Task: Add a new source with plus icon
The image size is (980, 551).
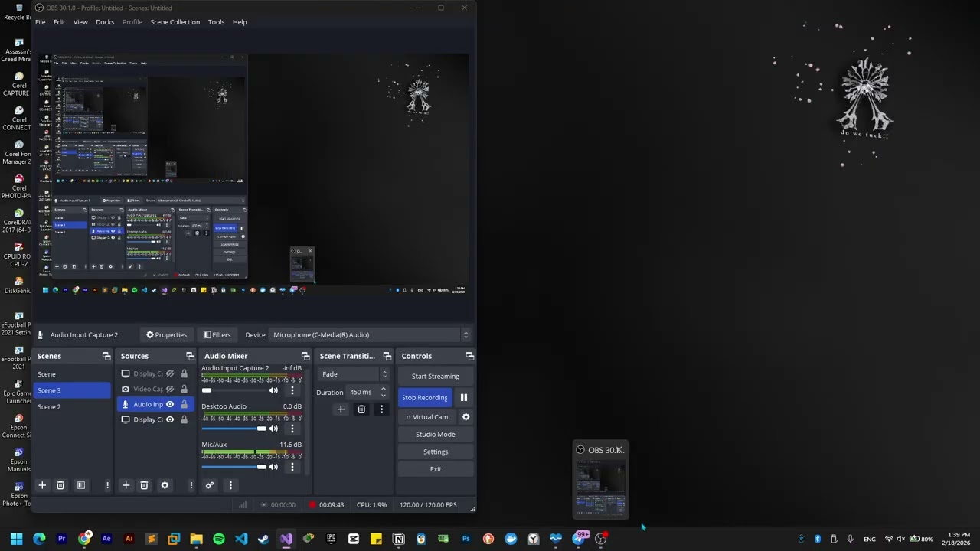Action: click(x=126, y=485)
